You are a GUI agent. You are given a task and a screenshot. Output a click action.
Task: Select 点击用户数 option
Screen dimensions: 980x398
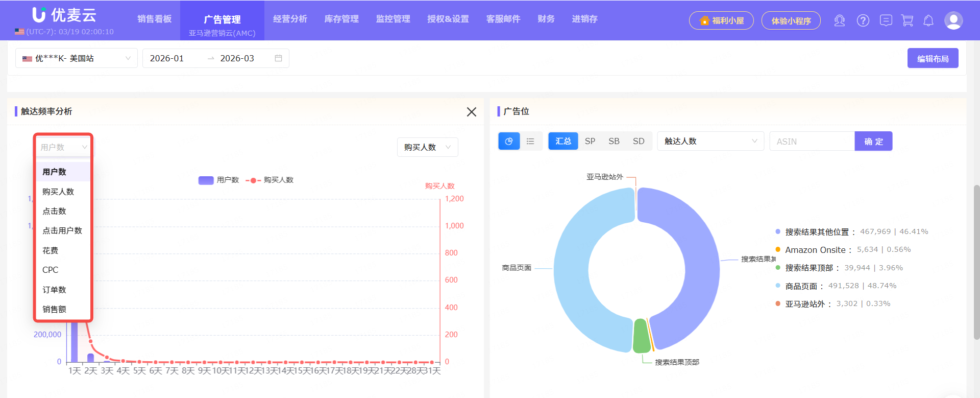pos(63,230)
